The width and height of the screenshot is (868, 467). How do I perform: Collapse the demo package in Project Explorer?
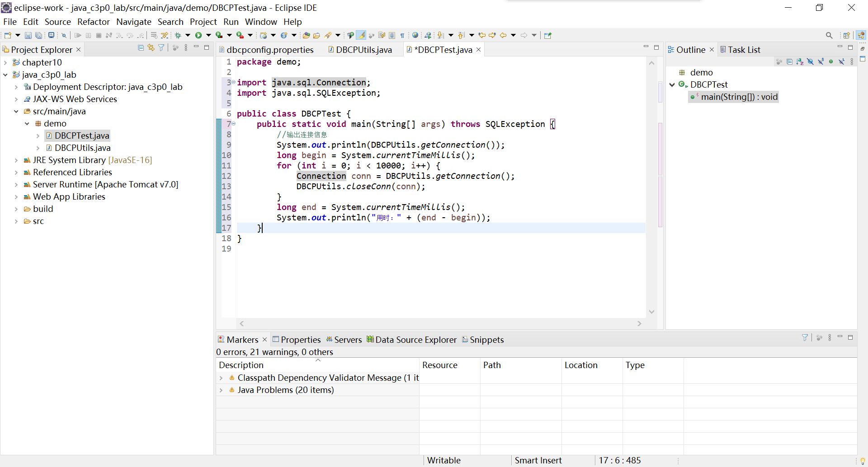point(27,123)
